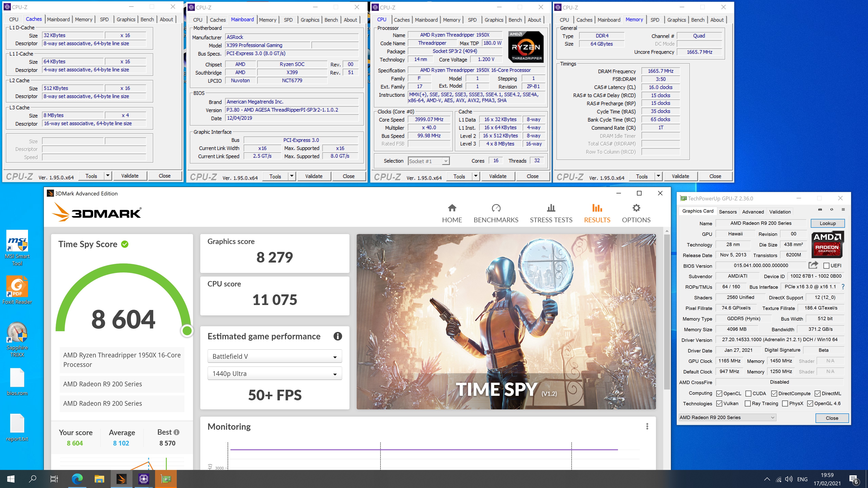The height and width of the screenshot is (488, 868).
Task: Toggle the OpenCL checkbox
Action: (x=719, y=393)
